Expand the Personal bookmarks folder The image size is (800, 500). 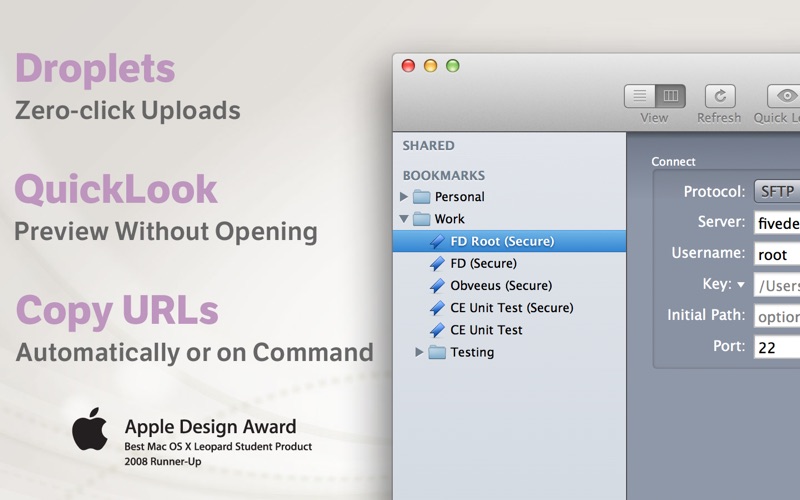tap(404, 196)
